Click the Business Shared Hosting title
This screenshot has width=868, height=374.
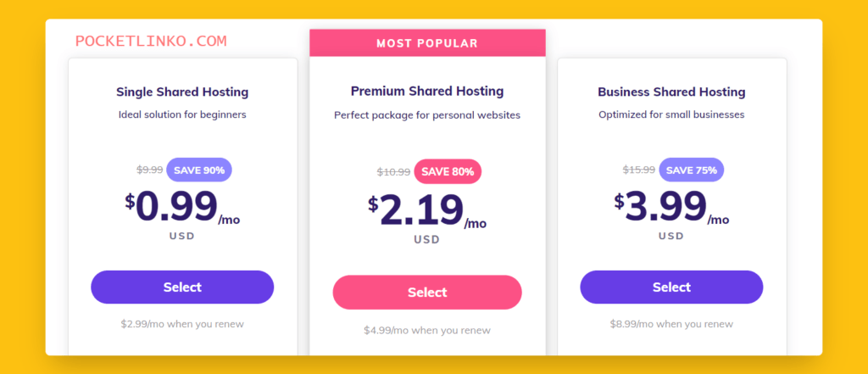pos(671,92)
